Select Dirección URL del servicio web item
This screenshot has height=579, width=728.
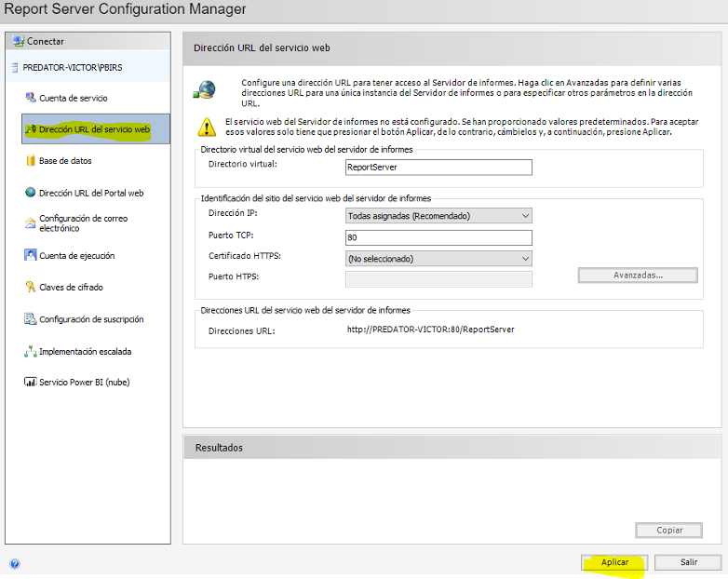pyautogui.click(x=94, y=129)
